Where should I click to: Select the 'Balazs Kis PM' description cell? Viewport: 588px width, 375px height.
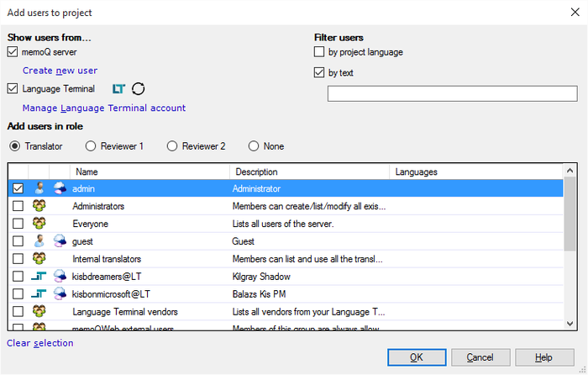(259, 294)
